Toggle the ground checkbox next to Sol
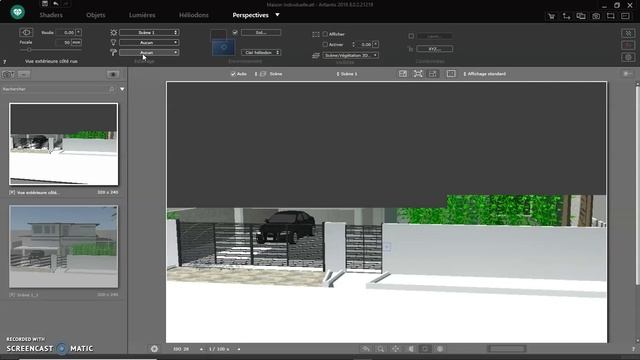Screen dimensions: 640x360 tap(235, 32)
